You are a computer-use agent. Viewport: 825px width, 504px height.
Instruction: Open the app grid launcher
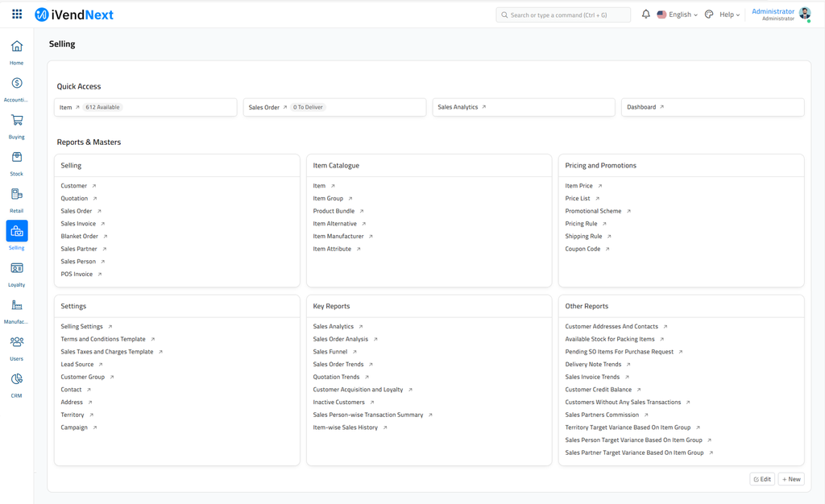tap(17, 14)
